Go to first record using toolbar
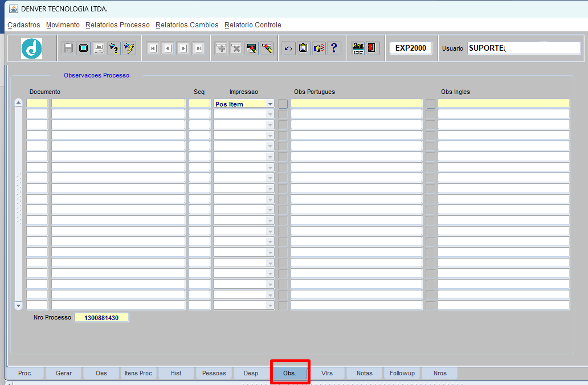This screenshot has height=385, width=588. pyautogui.click(x=153, y=48)
